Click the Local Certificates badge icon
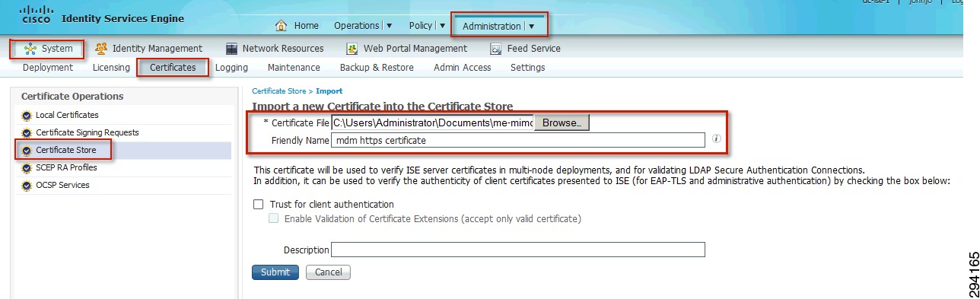 click(x=27, y=116)
